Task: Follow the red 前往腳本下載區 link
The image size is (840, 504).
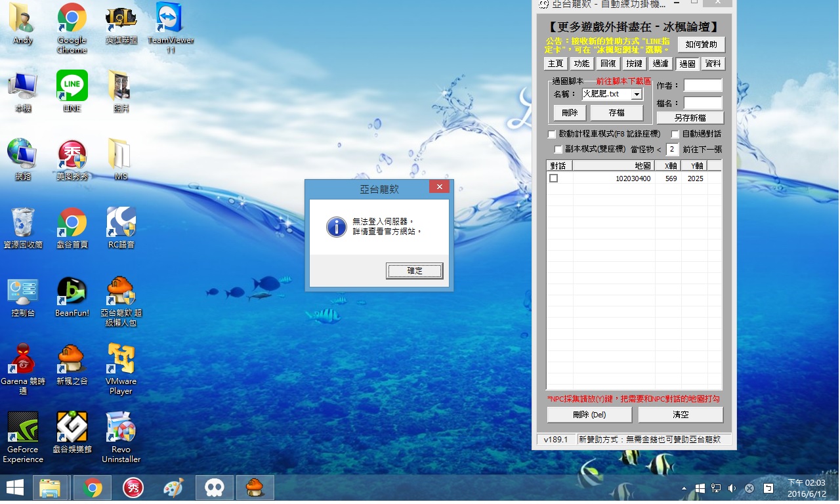Action: (623, 81)
